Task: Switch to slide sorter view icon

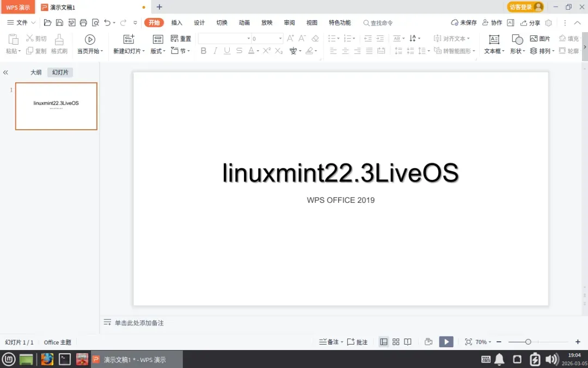Action: click(396, 342)
